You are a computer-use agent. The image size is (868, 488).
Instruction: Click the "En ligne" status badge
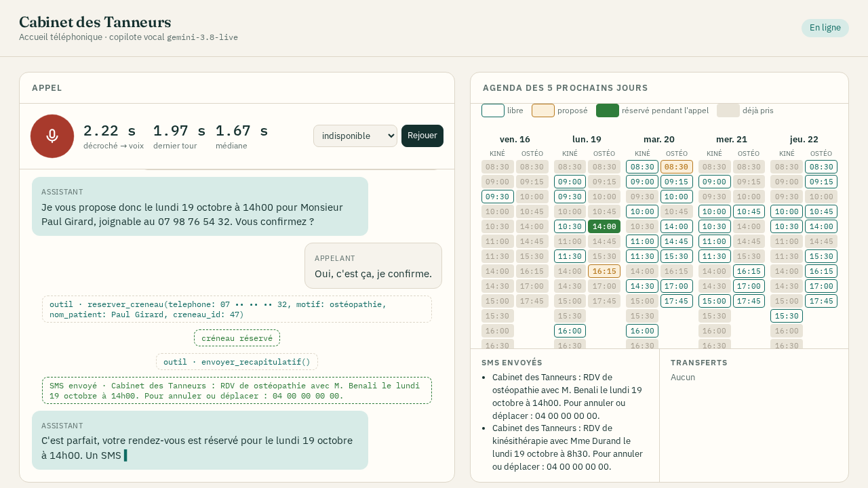825,28
